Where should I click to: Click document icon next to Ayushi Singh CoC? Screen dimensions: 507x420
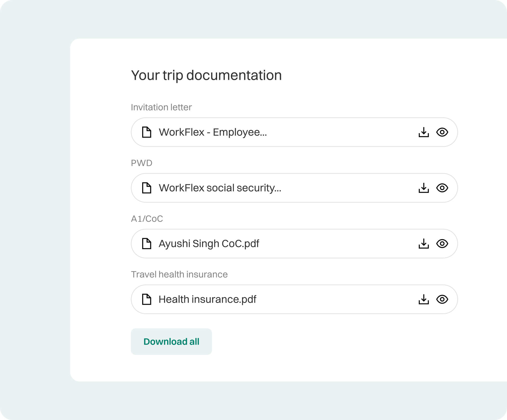point(147,244)
